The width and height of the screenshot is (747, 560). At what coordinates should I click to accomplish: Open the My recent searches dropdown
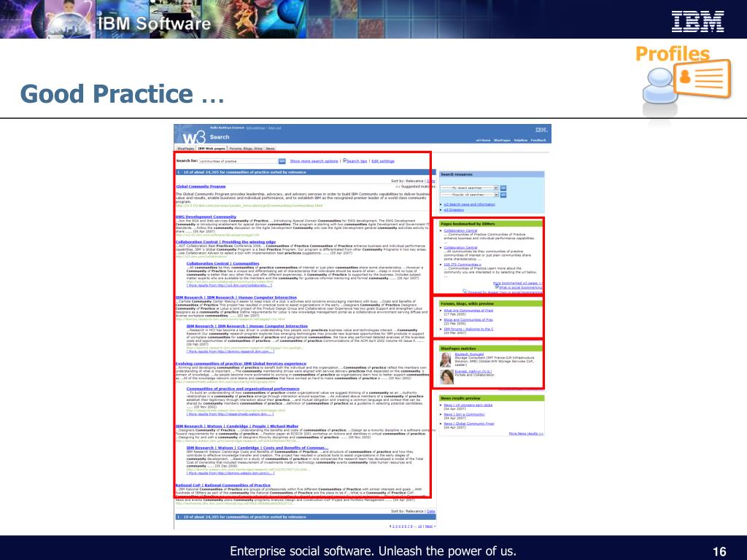tap(469, 188)
